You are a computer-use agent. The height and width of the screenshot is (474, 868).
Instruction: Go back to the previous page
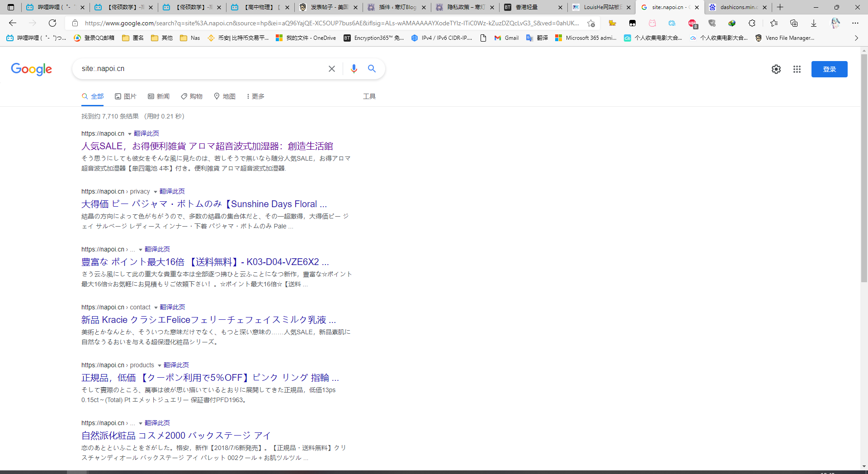(x=13, y=23)
